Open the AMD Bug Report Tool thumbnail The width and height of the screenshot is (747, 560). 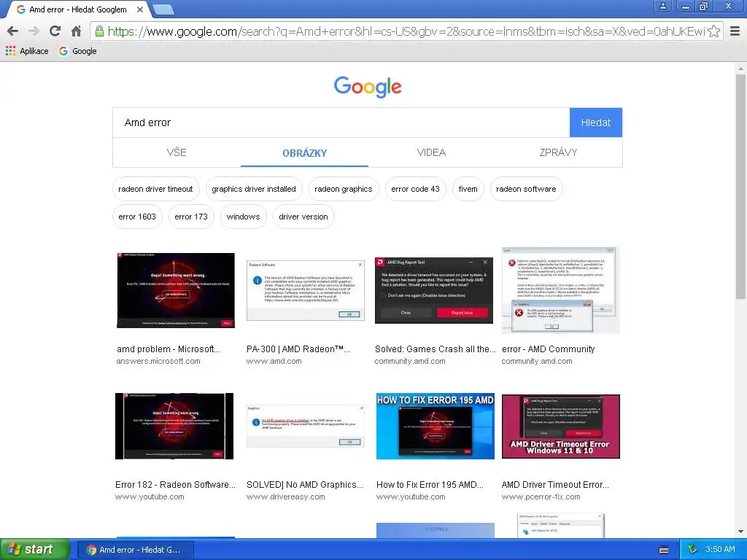click(x=434, y=290)
